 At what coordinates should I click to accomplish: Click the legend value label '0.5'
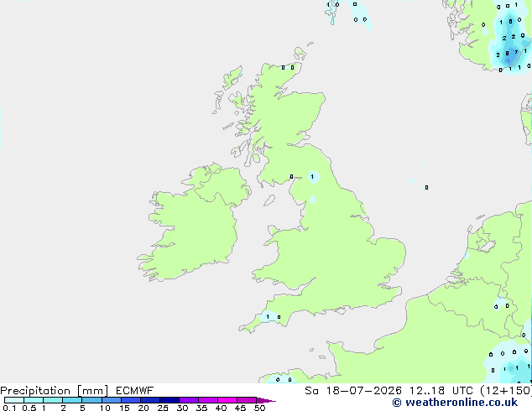coord(29,408)
